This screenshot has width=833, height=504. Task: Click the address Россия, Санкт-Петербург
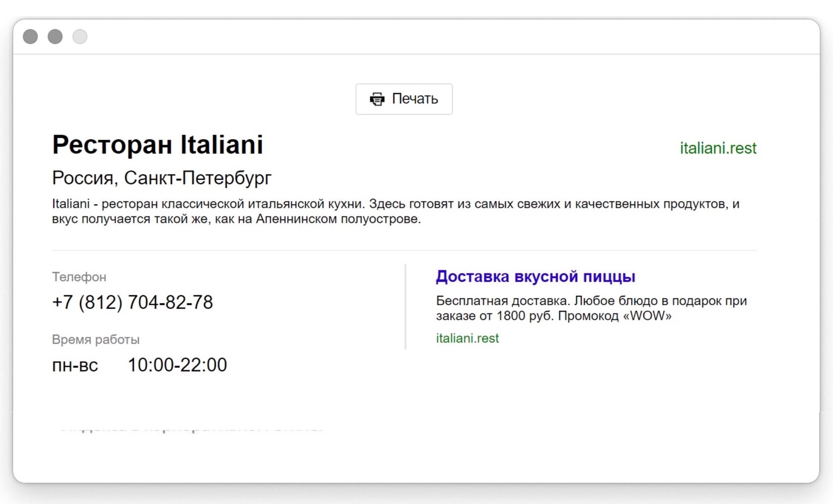pos(162,177)
